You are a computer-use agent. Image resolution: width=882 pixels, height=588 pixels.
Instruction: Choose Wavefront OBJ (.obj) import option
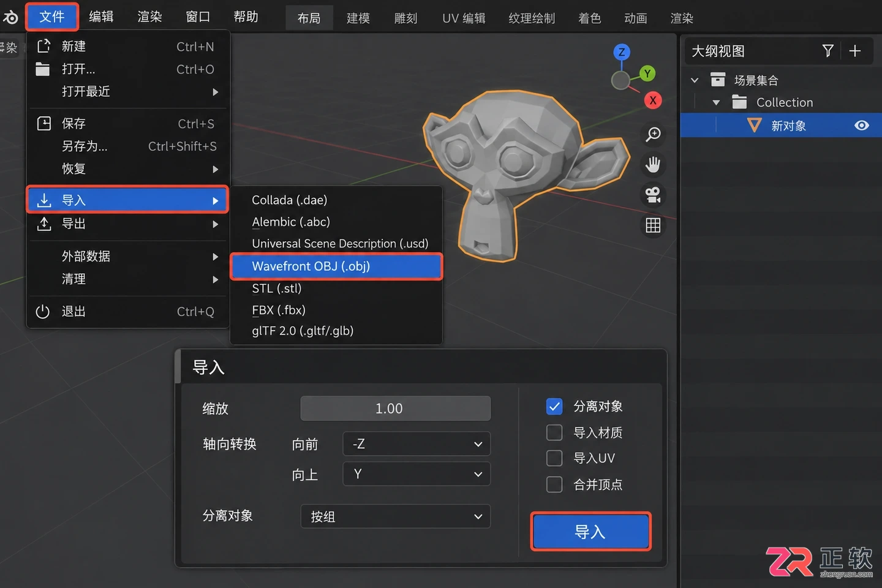click(336, 266)
